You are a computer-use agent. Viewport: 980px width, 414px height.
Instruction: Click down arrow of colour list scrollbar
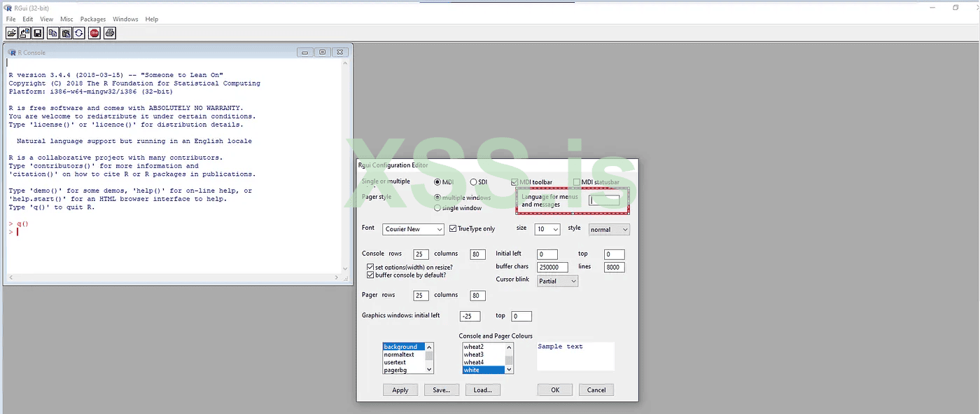510,370
